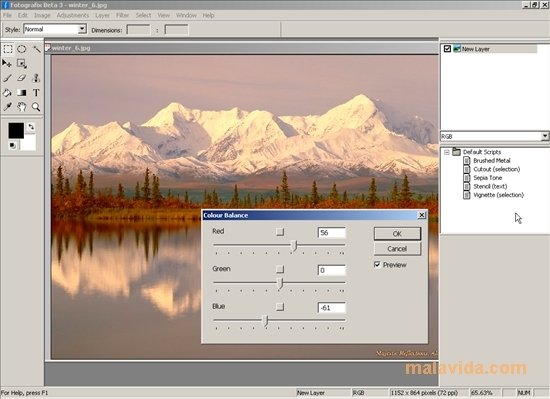Swap foreground and background colours icon
The image size is (550, 399).
(31, 127)
